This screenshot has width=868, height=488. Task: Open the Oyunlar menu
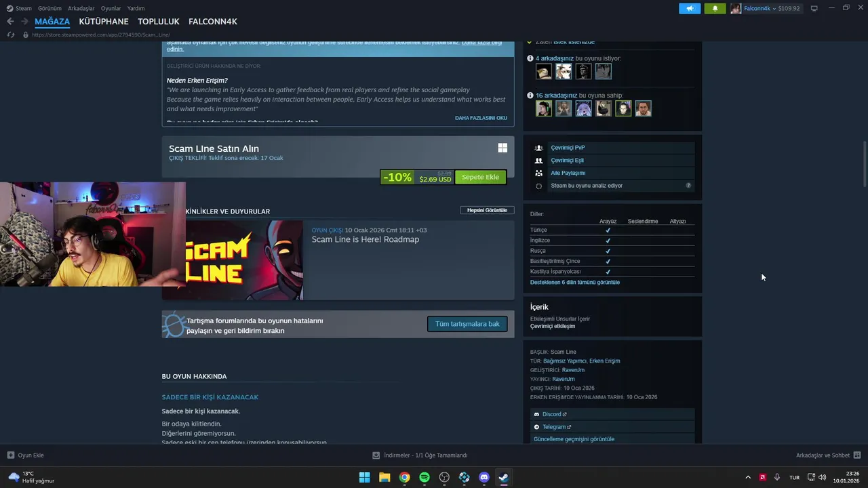tap(111, 8)
